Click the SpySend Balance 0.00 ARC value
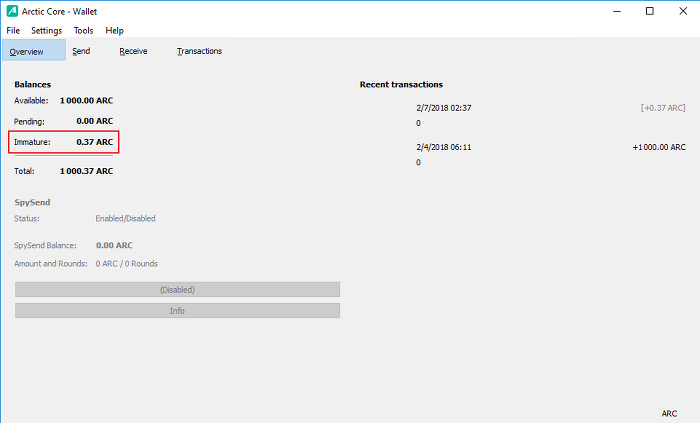The image size is (700, 423). click(x=114, y=245)
